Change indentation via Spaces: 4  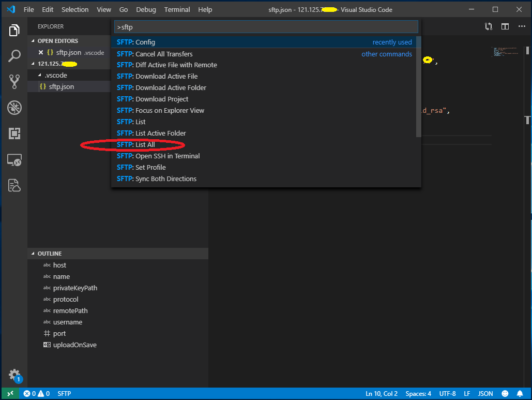coord(418,394)
